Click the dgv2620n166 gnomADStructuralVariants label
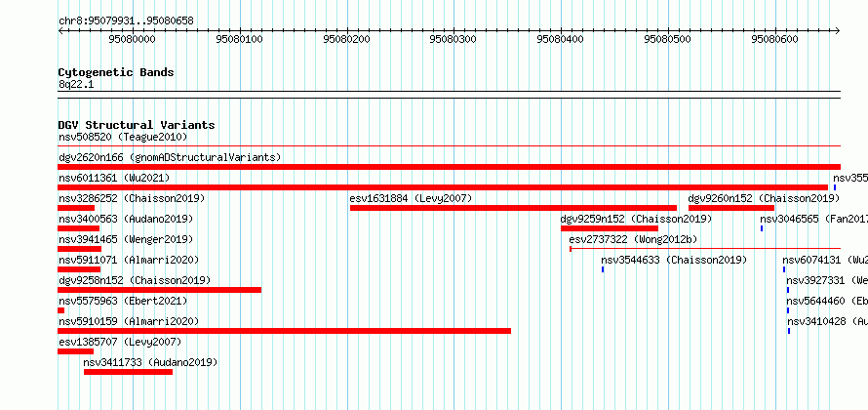This screenshot has width=868, height=410. [x=170, y=157]
